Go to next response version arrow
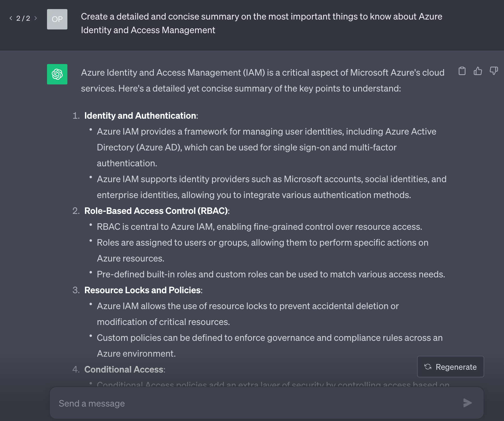504x421 pixels. [36, 18]
